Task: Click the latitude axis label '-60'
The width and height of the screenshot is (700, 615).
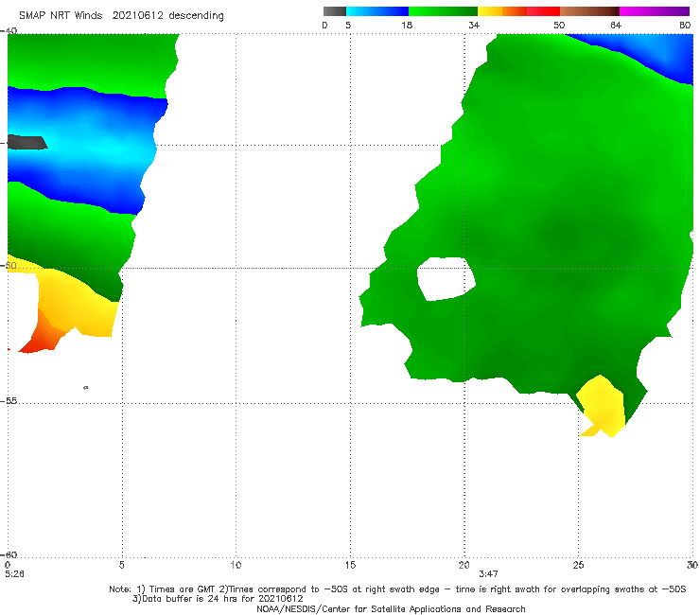Action: coord(9,554)
